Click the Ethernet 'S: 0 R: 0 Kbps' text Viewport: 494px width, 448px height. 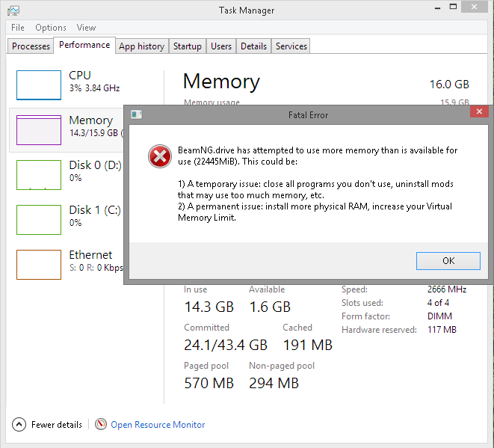point(96,268)
